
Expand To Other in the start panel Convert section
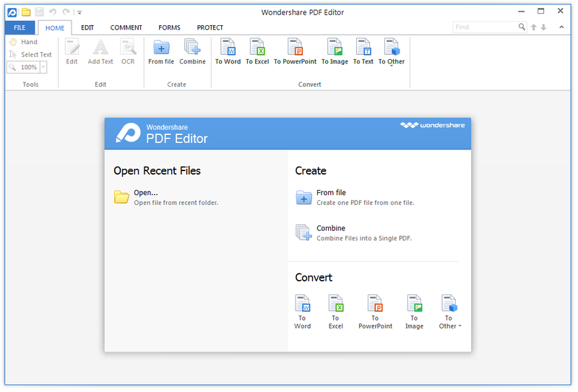(x=449, y=312)
